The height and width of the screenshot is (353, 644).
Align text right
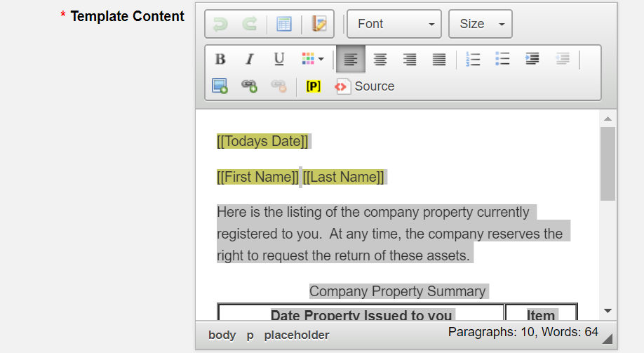(410, 59)
